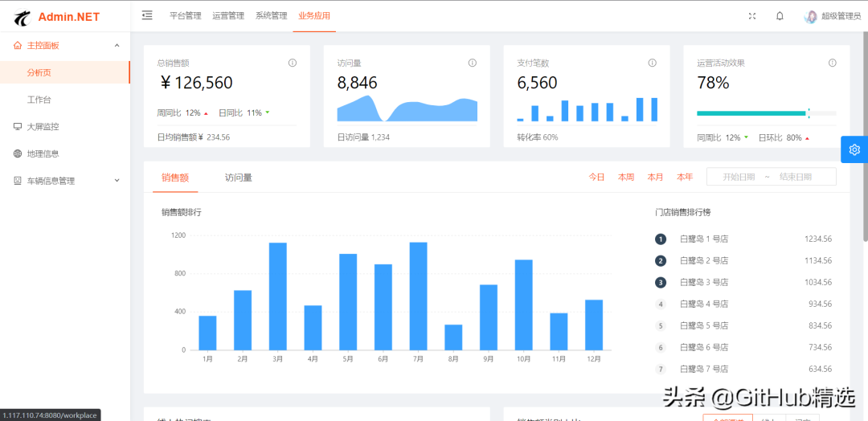
Task: Filter by 今日 link
Action: pos(596,177)
